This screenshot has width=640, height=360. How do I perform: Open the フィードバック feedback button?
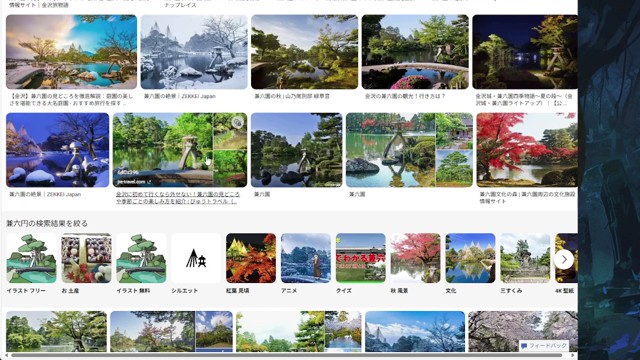544,346
